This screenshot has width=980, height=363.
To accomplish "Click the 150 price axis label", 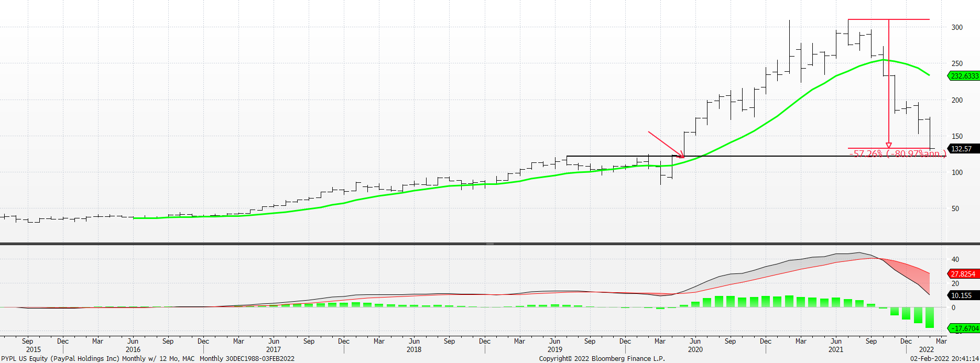I will click(x=957, y=136).
